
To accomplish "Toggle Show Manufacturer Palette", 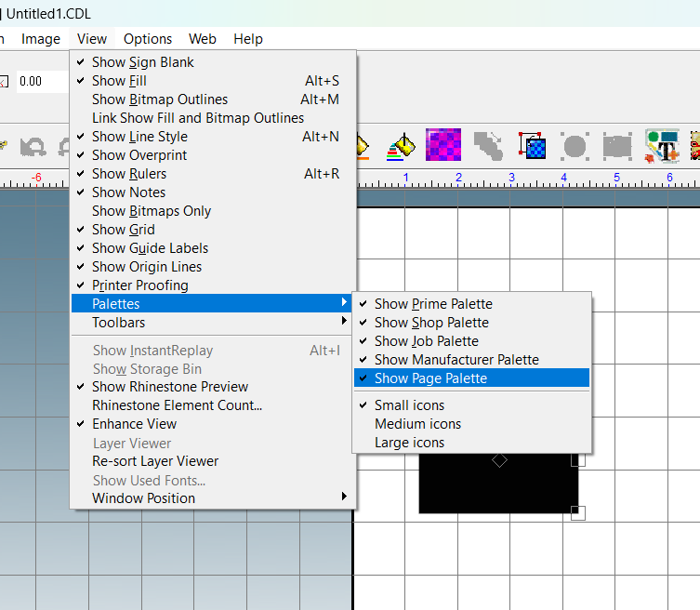I will 472,360.
